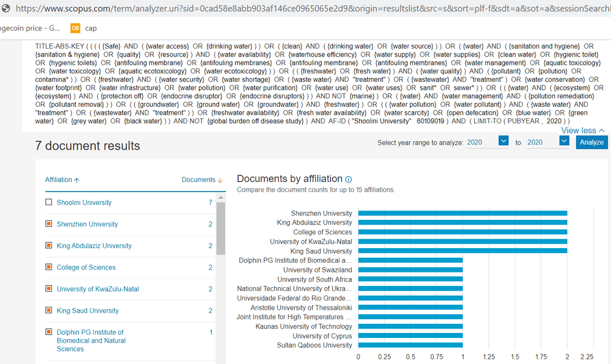Click the King Saud University chart bar
The width and height of the screenshot is (611, 364).
coord(463,251)
